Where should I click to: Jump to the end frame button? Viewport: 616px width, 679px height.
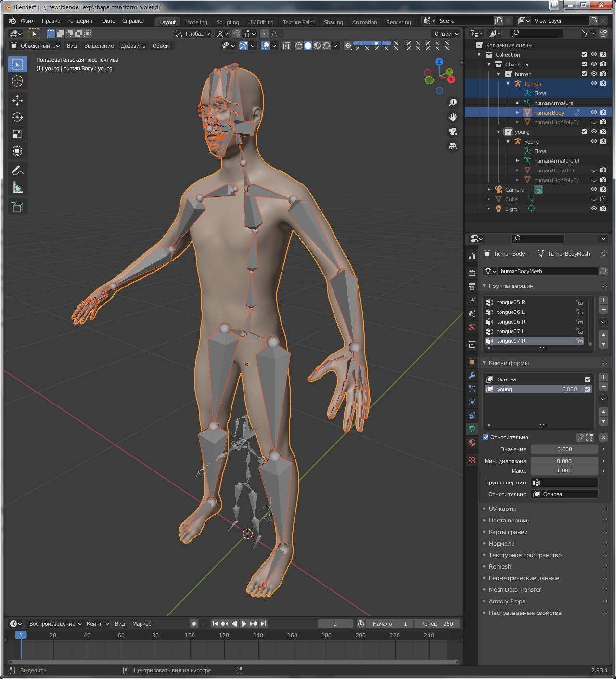click(263, 624)
